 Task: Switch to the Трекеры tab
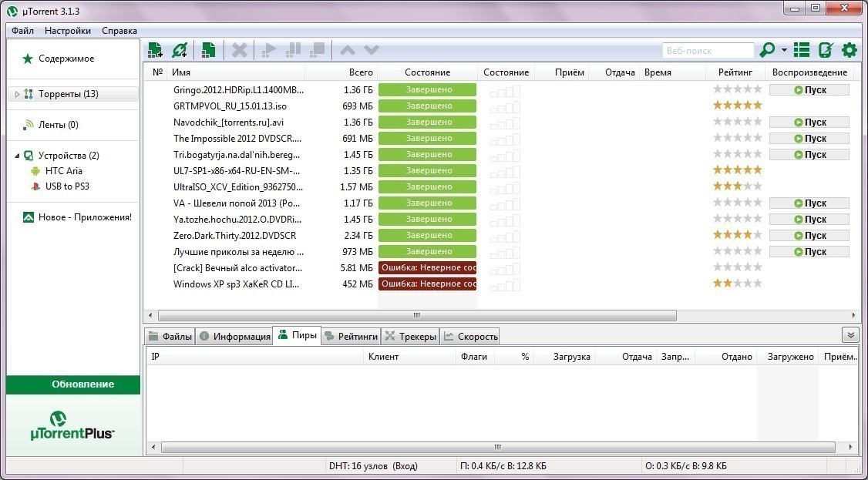click(411, 337)
